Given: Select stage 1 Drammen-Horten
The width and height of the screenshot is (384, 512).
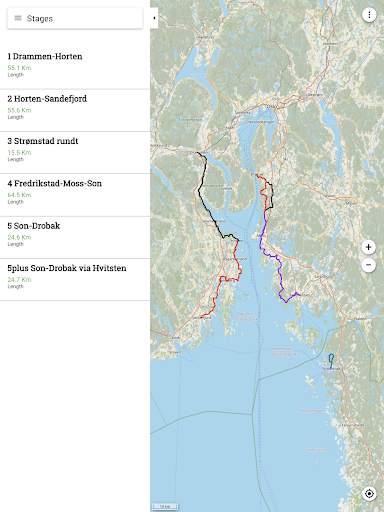Looking at the screenshot, I should tap(75, 65).
